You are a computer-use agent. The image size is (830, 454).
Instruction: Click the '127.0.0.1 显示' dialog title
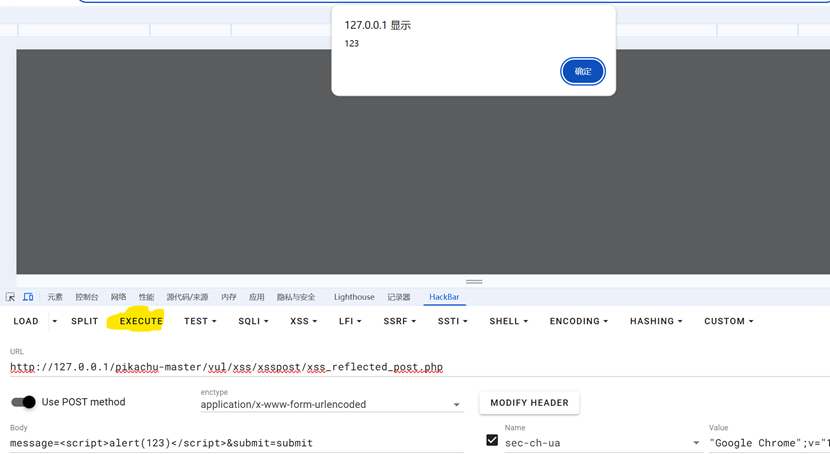pyautogui.click(x=377, y=25)
